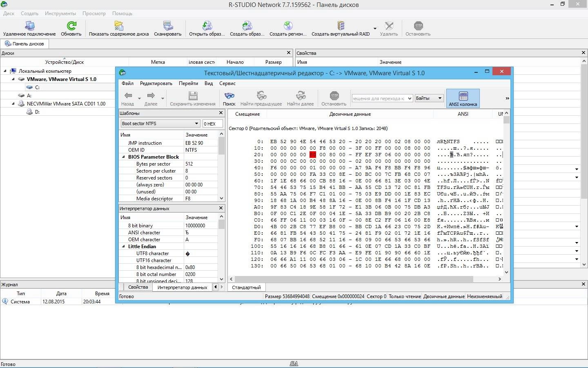Click the Remote connection toolbar icon
588x368 pixels.
[x=29, y=26]
